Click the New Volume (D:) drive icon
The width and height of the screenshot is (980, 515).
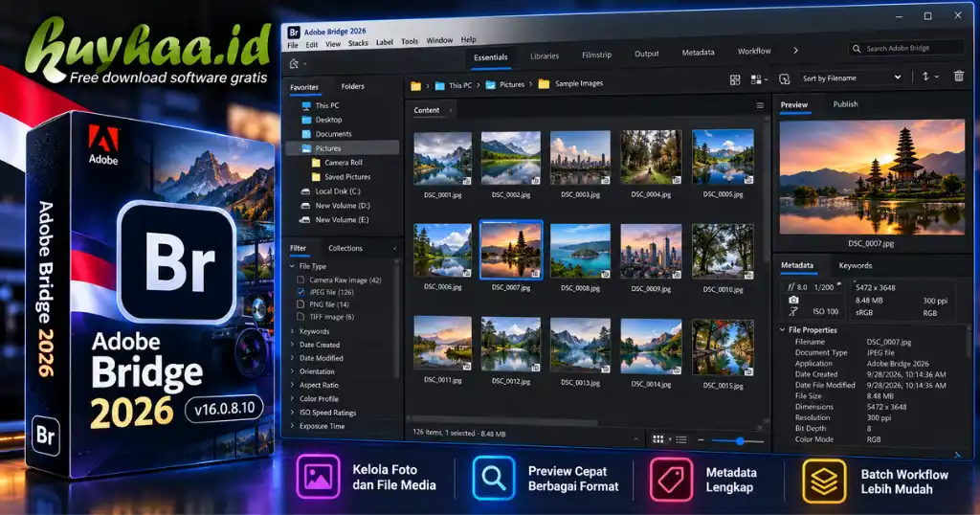[305, 206]
